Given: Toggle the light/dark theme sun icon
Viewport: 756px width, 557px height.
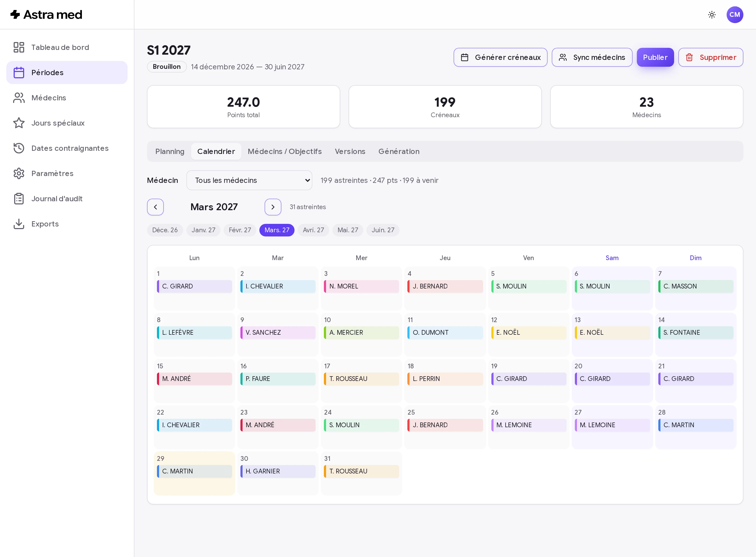Looking at the screenshot, I should click(x=712, y=14).
